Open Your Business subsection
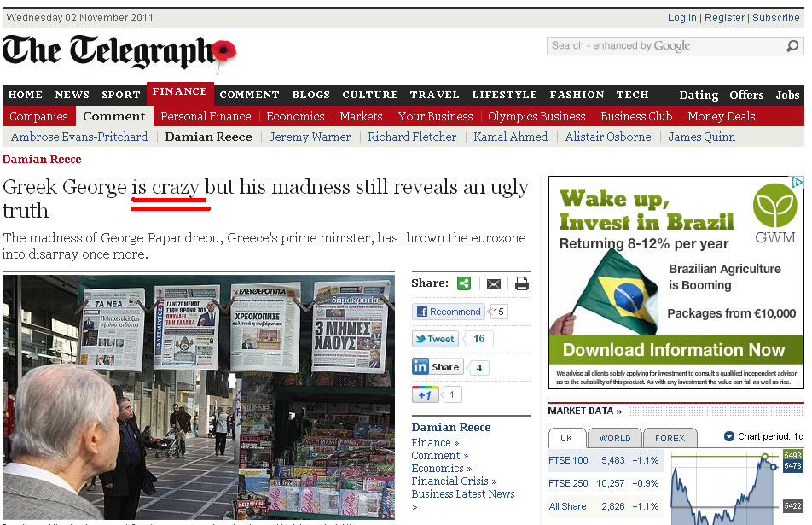Viewport: 812px width, 525px height. pos(435,116)
